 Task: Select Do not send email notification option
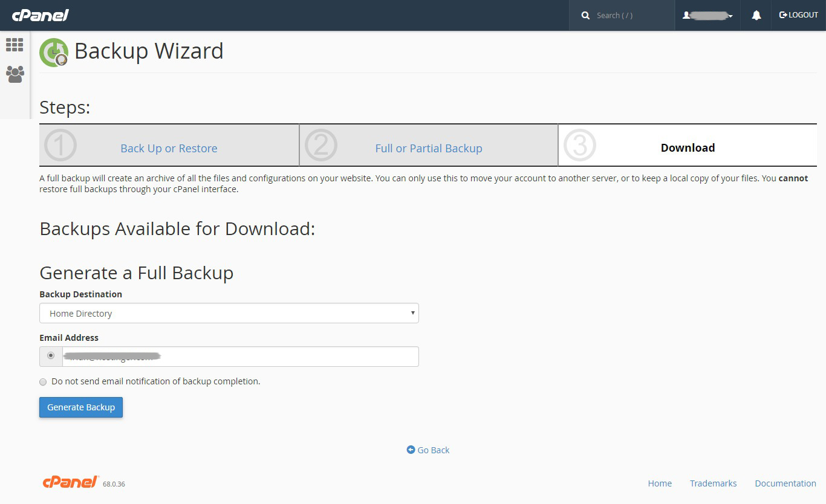[x=43, y=382]
